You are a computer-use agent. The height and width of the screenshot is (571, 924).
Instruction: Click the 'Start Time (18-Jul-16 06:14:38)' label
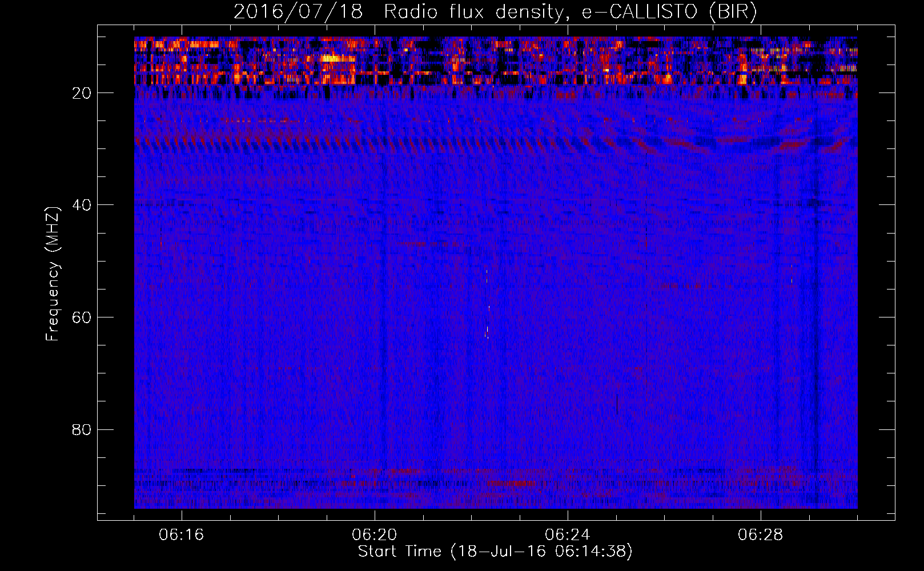tap(495, 552)
